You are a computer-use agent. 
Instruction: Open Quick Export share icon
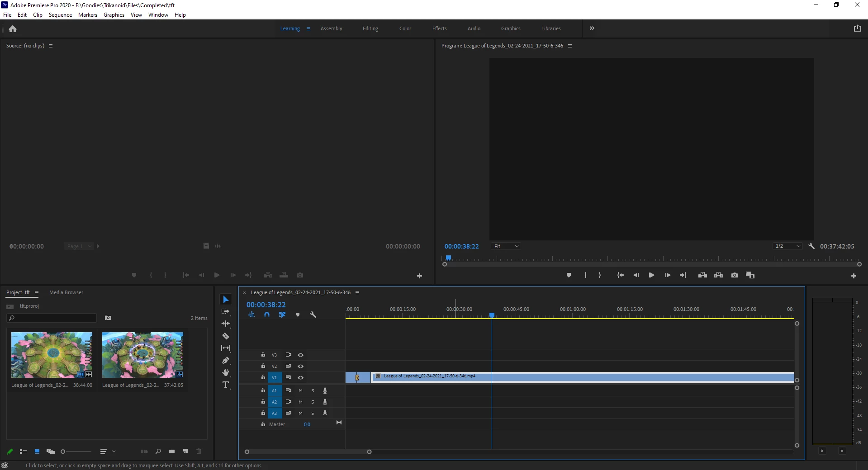(x=857, y=28)
